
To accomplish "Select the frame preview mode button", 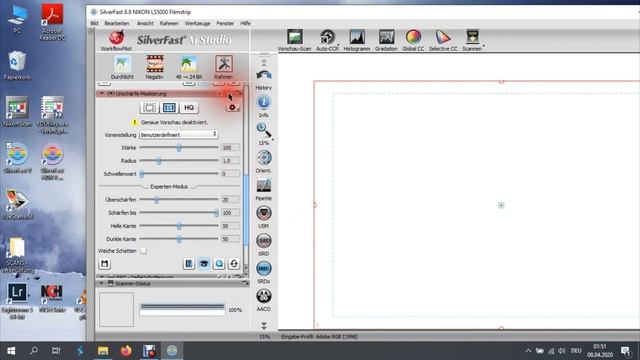I will (149, 107).
